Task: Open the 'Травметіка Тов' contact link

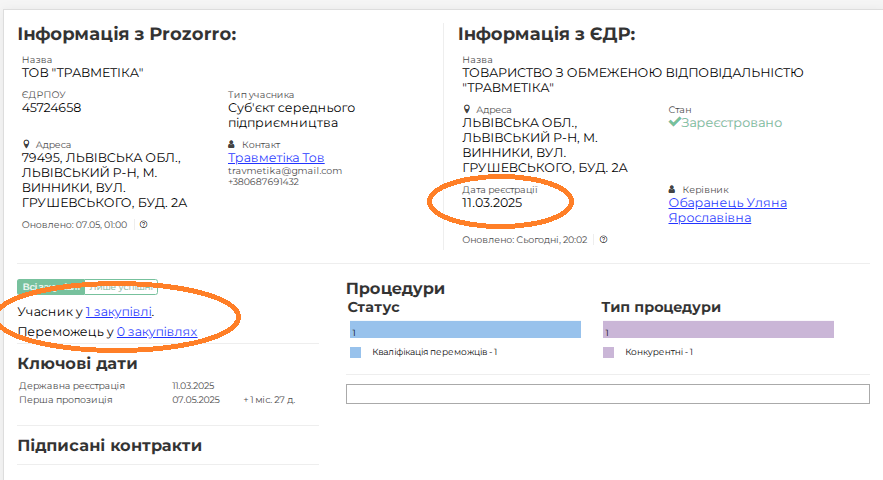Action: (x=276, y=158)
